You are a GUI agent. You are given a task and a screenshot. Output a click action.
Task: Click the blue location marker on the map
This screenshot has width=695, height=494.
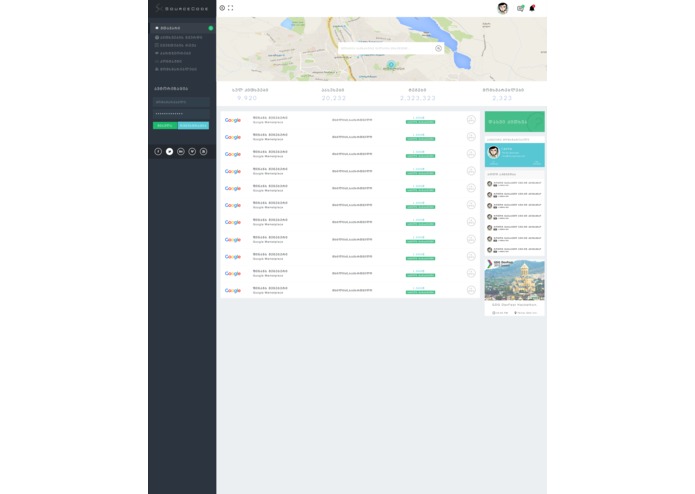pos(391,65)
